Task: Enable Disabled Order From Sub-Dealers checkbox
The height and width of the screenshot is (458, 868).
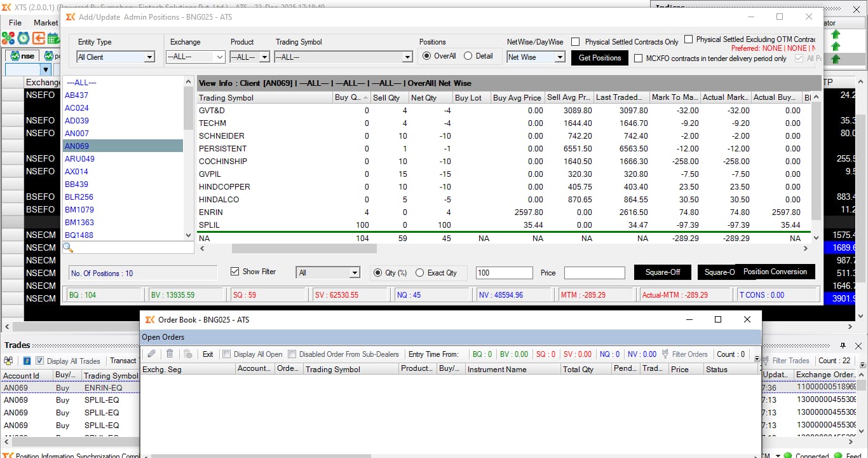Action: coord(292,354)
